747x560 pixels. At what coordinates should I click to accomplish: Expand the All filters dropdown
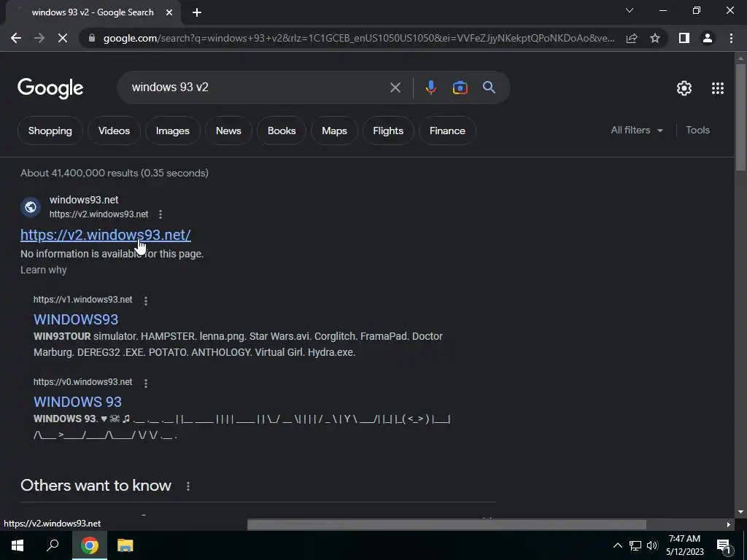coord(637,130)
